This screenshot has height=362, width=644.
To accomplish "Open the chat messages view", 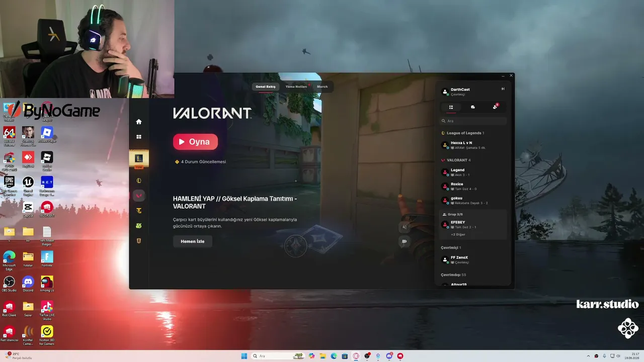I will 473,107.
